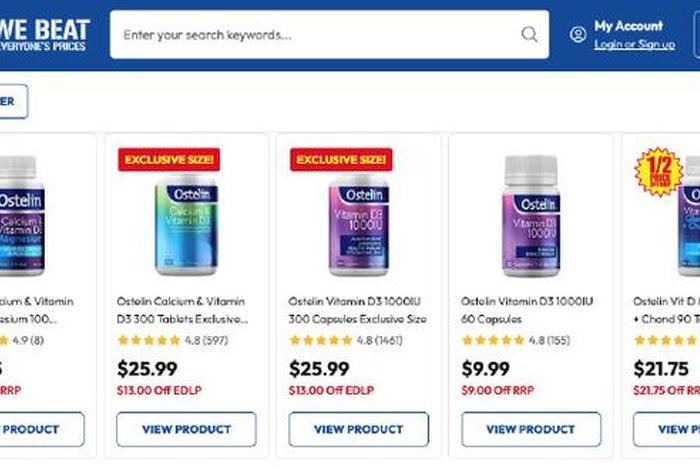
Task: Open the Login or Sign up link
Action: tap(634, 44)
